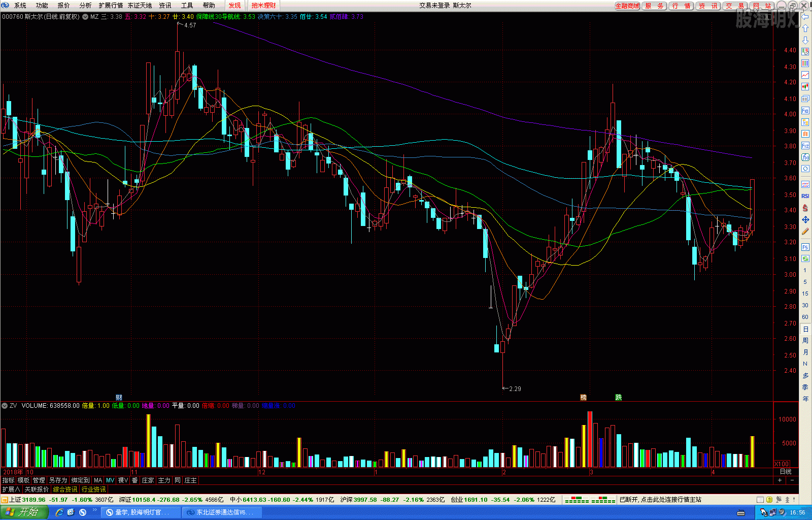The image size is (812, 520).
Task: Click the 交易 button at top right
Action: point(735,6)
